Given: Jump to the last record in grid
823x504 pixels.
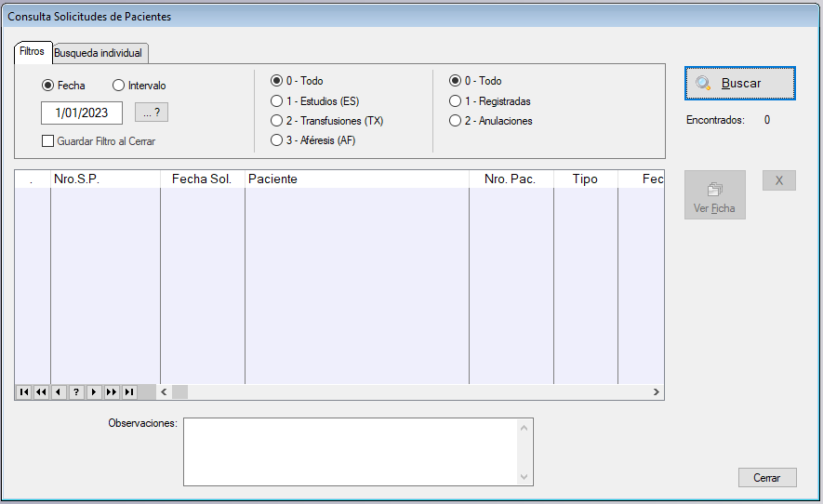Looking at the screenshot, I should tap(129, 392).
